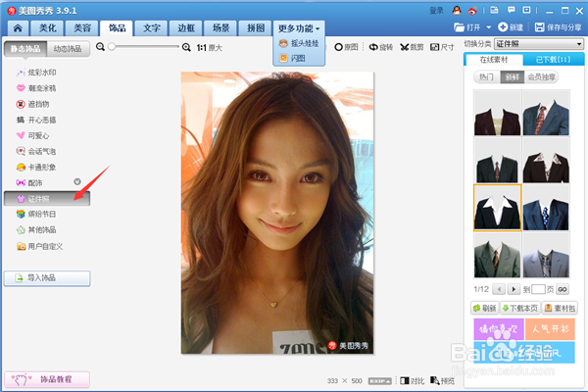The height and width of the screenshot is (392, 588).
Task: Click the 尺寸 size tool
Action: pyautogui.click(x=442, y=47)
